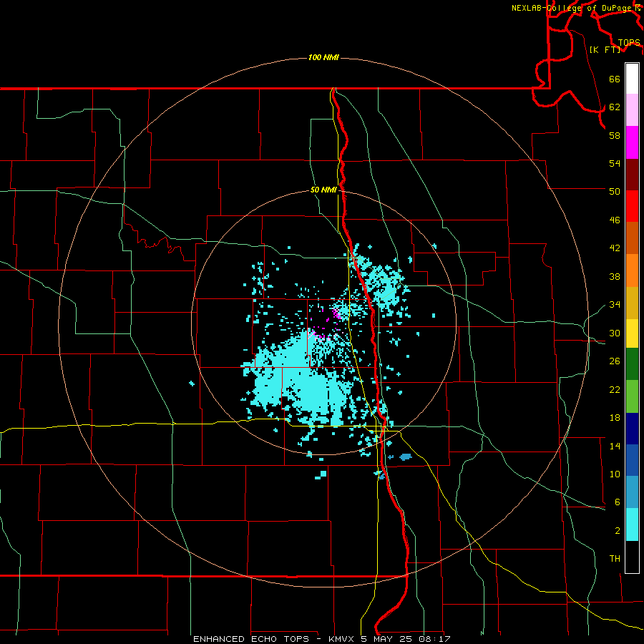The height and width of the screenshot is (644, 644).
Task: Click the legend value "58"
Action: point(615,135)
